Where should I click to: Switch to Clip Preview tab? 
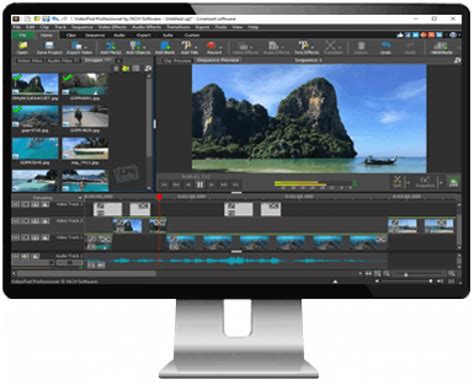177,60
